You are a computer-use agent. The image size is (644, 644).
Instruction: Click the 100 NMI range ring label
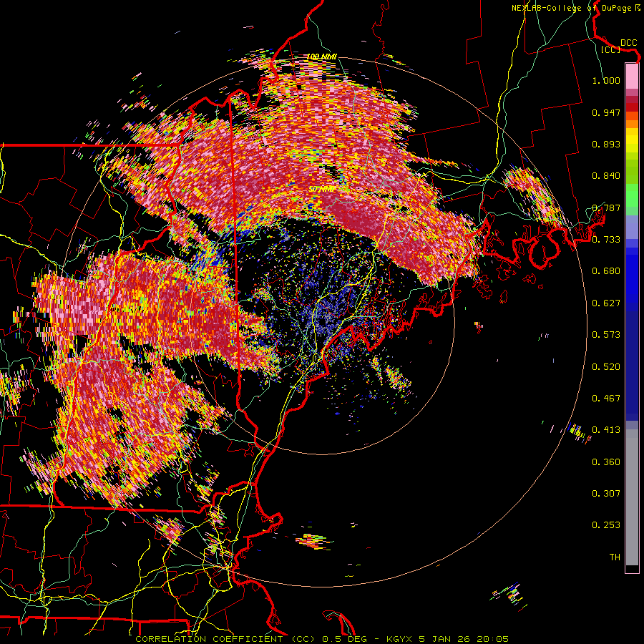pos(322,57)
